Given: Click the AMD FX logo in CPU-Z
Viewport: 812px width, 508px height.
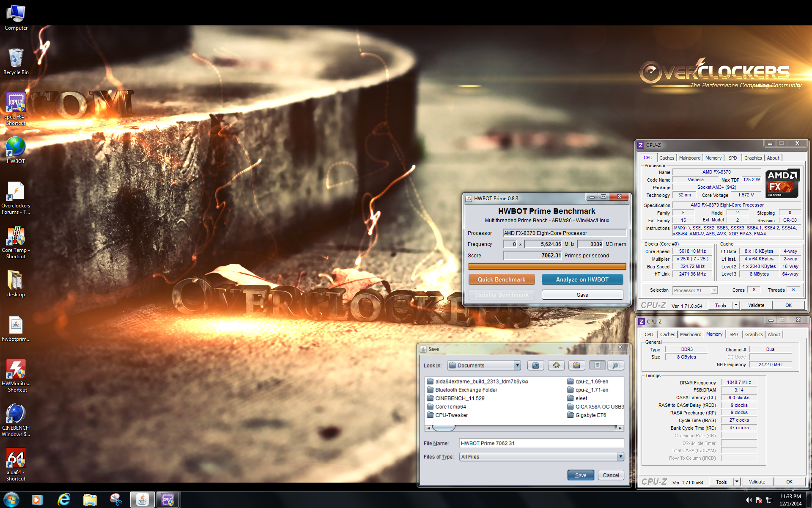Looking at the screenshot, I should pos(782,183).
